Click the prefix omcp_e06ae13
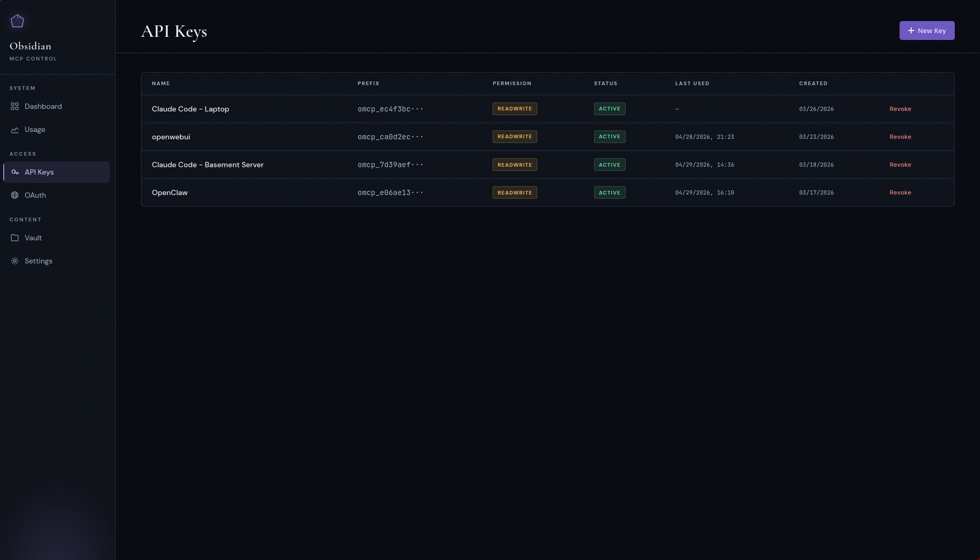The height and width of the screenshot is (560, 980). tap(391, 192)
